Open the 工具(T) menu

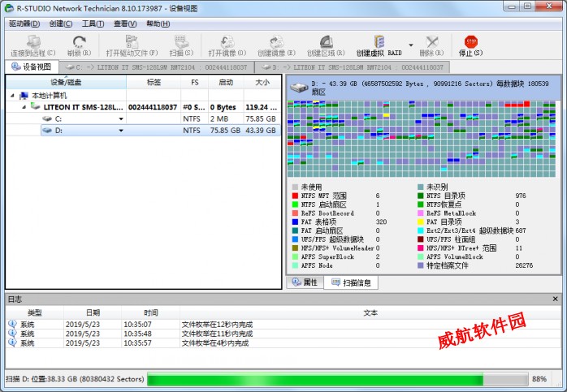(93, 24)
